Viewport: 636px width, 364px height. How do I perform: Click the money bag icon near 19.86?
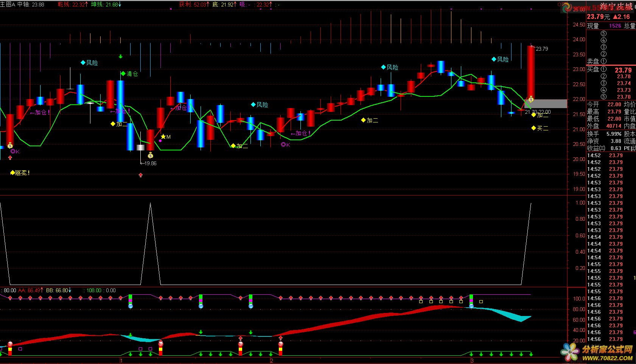tap(151, 155)
